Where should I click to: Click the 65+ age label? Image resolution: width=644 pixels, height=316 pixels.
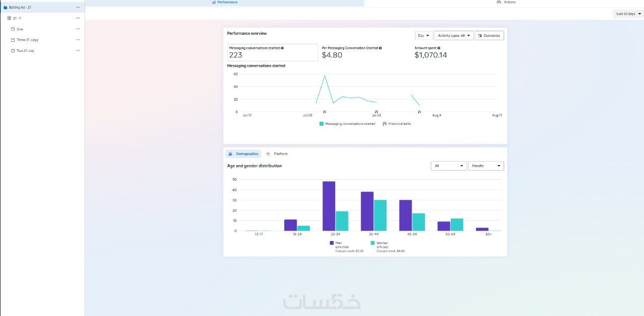click(x=489, y=234)
